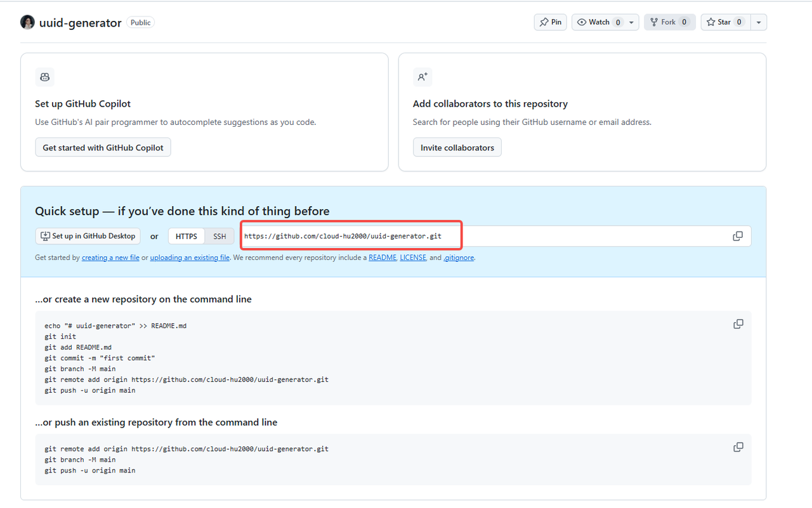Screen dimensions: 812x508
Task: Select the HTTPS protocol option
Action: click(x=187, y=237)
